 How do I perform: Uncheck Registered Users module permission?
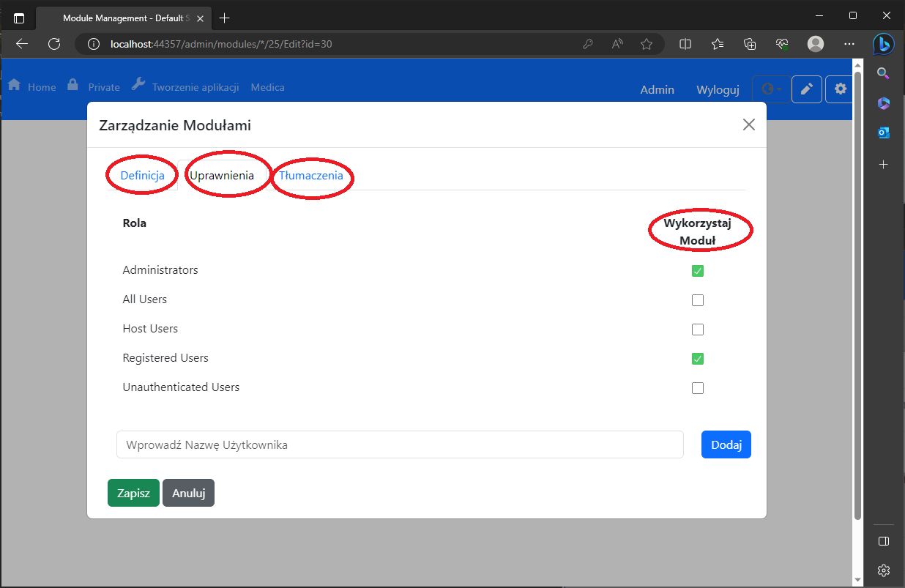point(697,358)
